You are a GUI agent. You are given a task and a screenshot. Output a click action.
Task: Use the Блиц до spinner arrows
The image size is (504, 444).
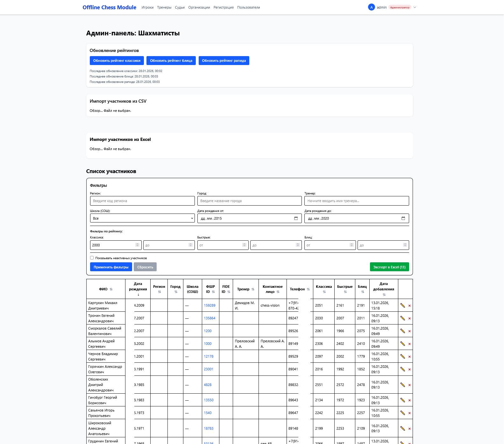[405, 245]
